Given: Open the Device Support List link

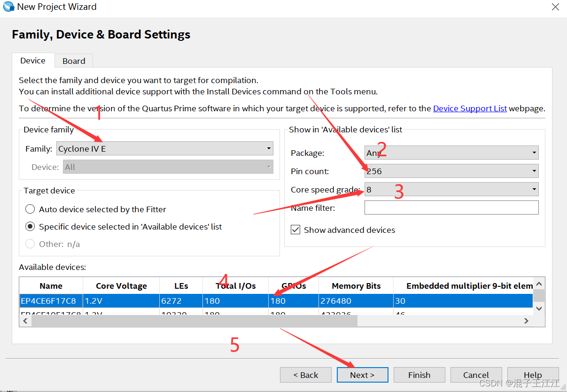Looking at the screenshot, I should tap(470, 108).
